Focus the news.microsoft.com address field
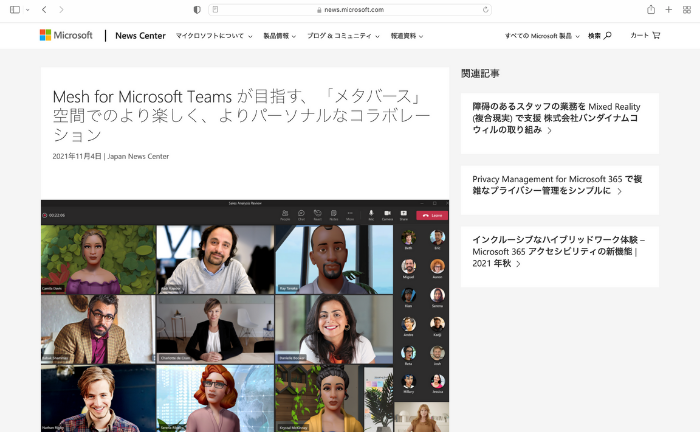Viewport: 700px width, 432px height. coord(350,10)
